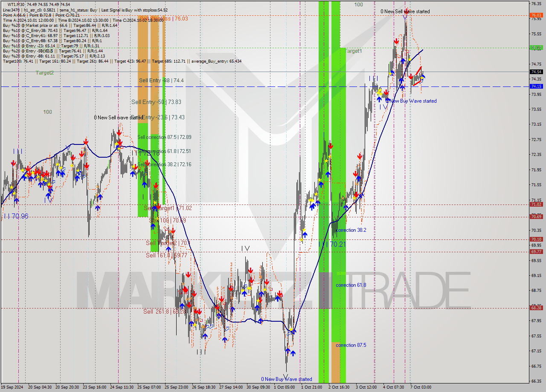Click the 66.35 tick on the price scale

tap(536, 381)
